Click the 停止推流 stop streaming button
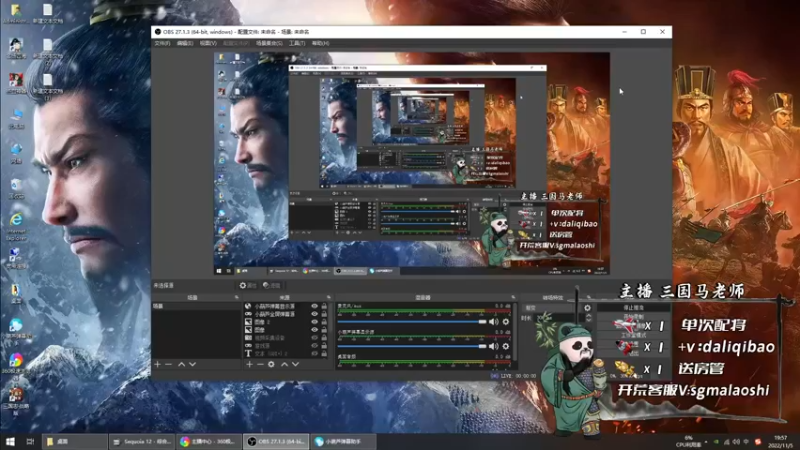Image resolution: width=800 pixels, height=450 pixels. click(x=633, y=308)
